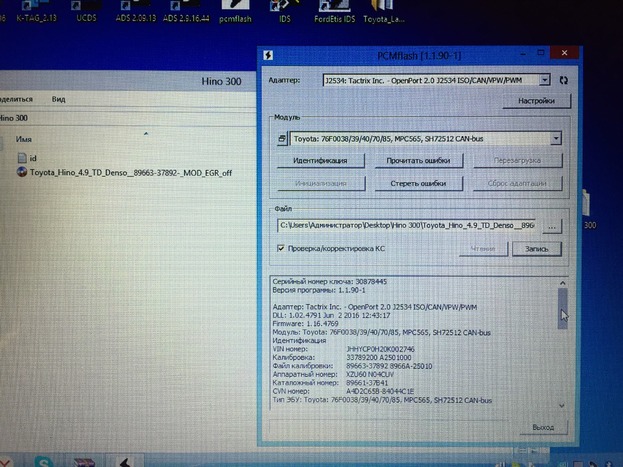Click the refresh adapter list icon
Viewport: 623px width, 467px height.
click(565, 79)
